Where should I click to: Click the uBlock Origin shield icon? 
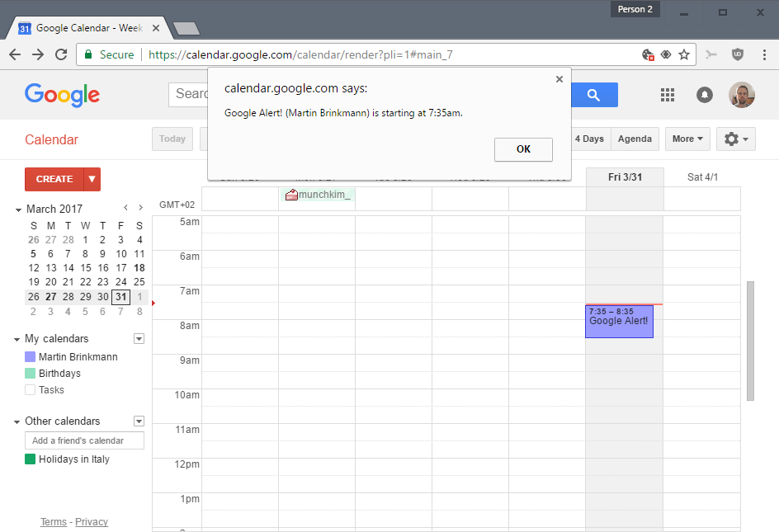coord(738,54)
